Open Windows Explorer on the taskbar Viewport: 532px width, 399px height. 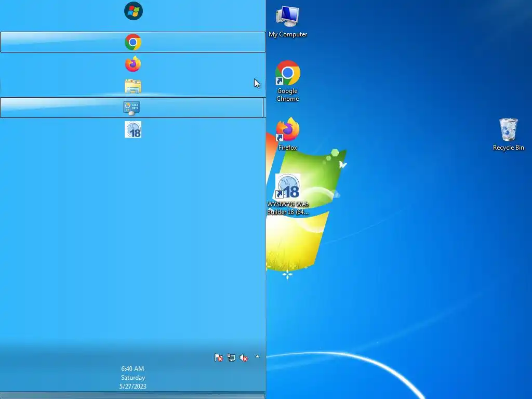132,86
